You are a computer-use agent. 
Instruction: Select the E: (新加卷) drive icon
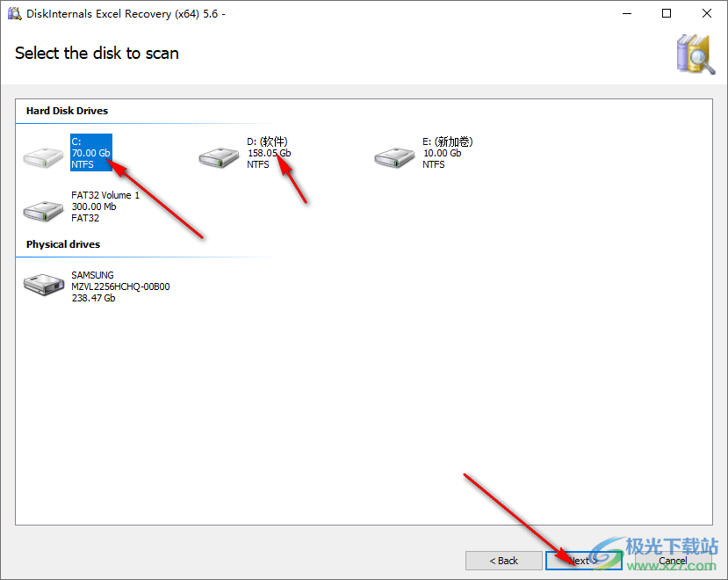point(394,157)
